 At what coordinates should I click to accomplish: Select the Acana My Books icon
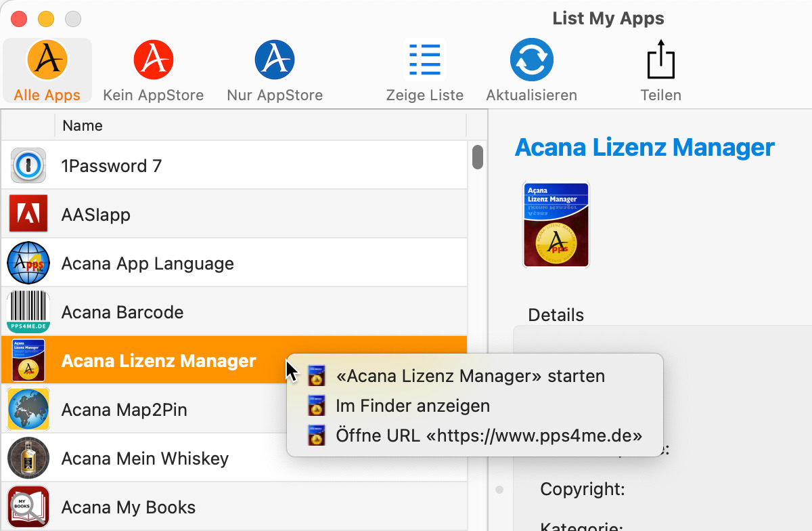28,507
